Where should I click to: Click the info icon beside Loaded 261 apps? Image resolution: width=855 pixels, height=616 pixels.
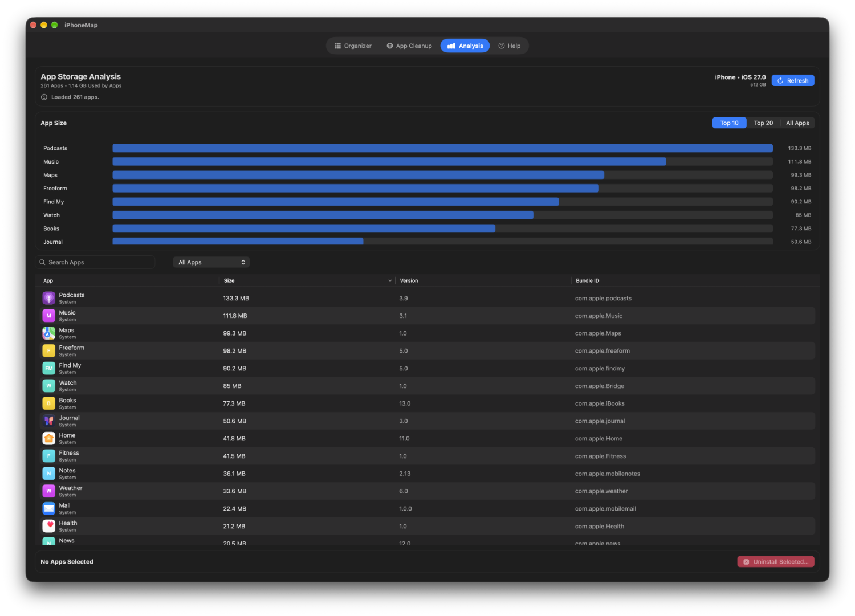click(x=44, y=97)
